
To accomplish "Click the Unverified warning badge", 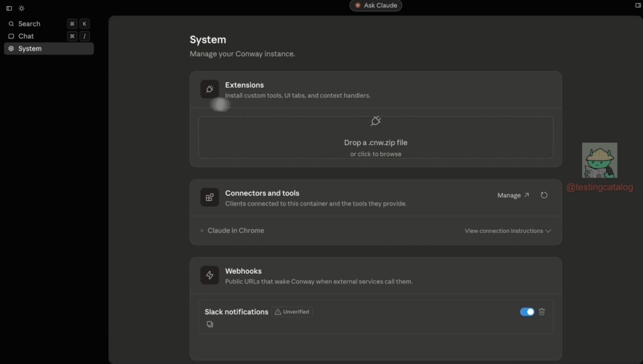I will (x=292, y=312).
